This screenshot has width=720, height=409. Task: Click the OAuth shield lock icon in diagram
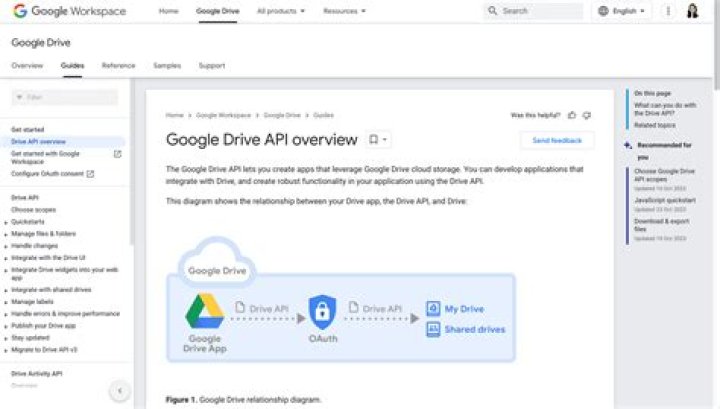coord(322,312)
